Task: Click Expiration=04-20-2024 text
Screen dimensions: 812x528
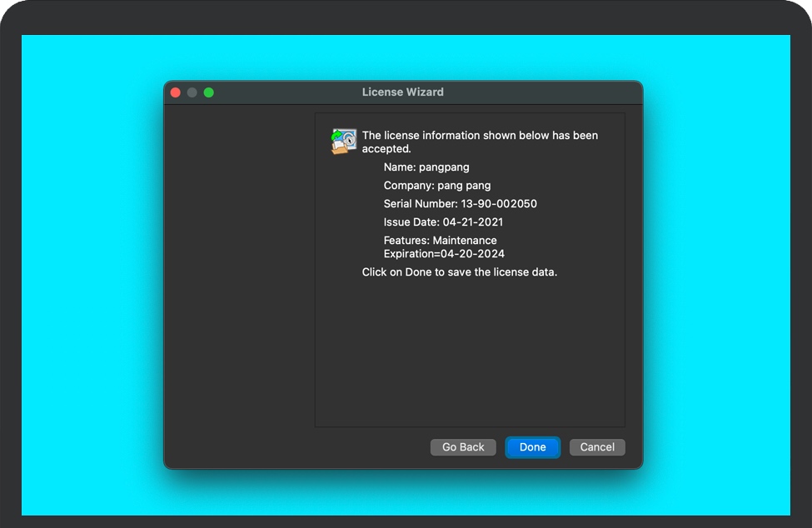Action: pyautogui.click(x=444, y=254)
